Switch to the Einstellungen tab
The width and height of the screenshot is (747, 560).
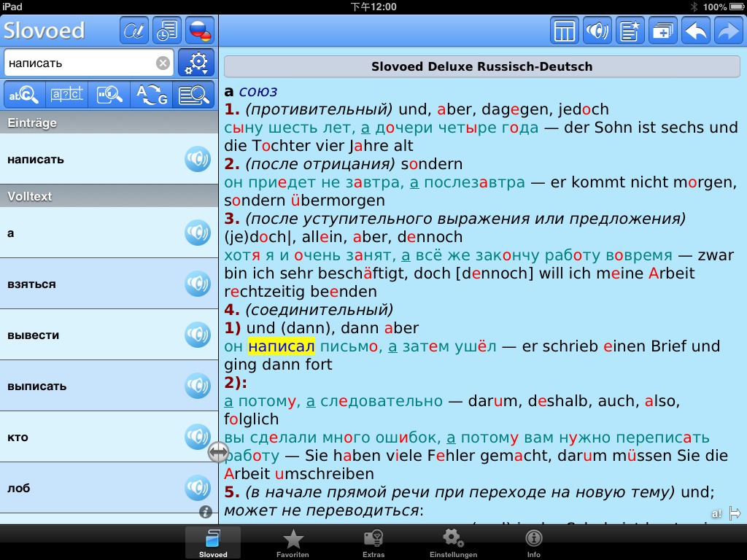pos(453,542)
